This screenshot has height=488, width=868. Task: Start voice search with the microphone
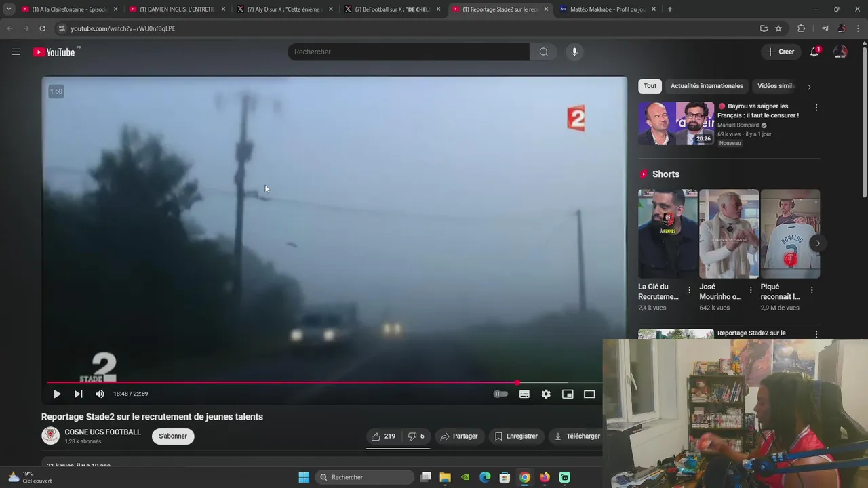click(x=574, y=52)
